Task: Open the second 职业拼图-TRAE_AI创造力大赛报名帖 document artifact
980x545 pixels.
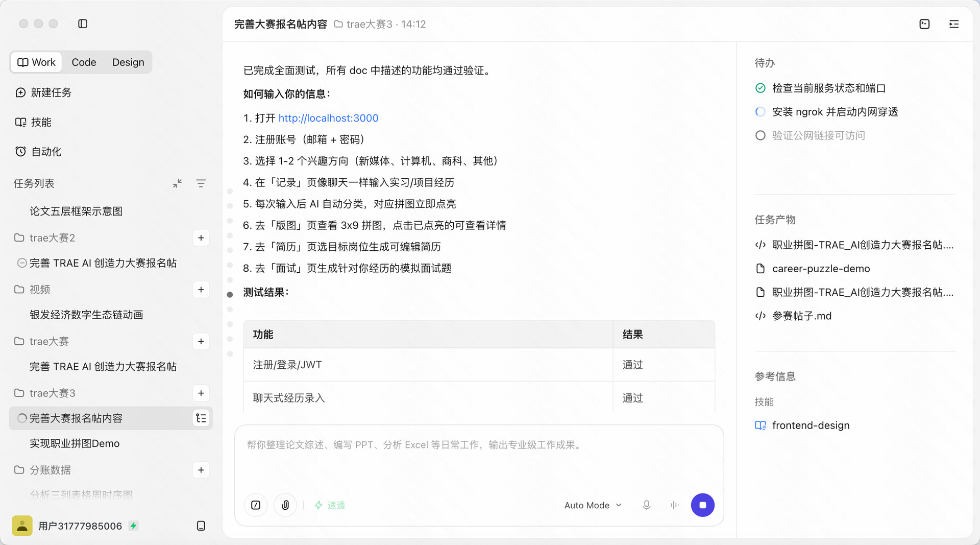Action: pos(854,292)
